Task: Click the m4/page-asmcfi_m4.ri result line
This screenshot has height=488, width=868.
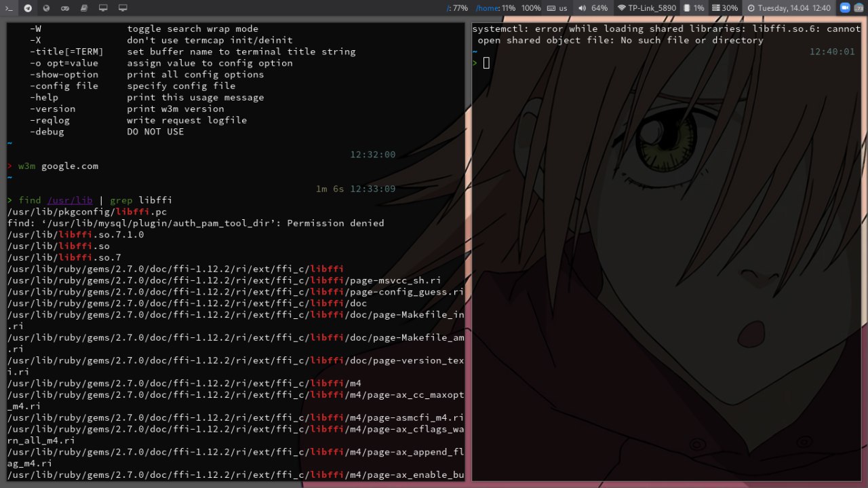Action: [235, 417]
